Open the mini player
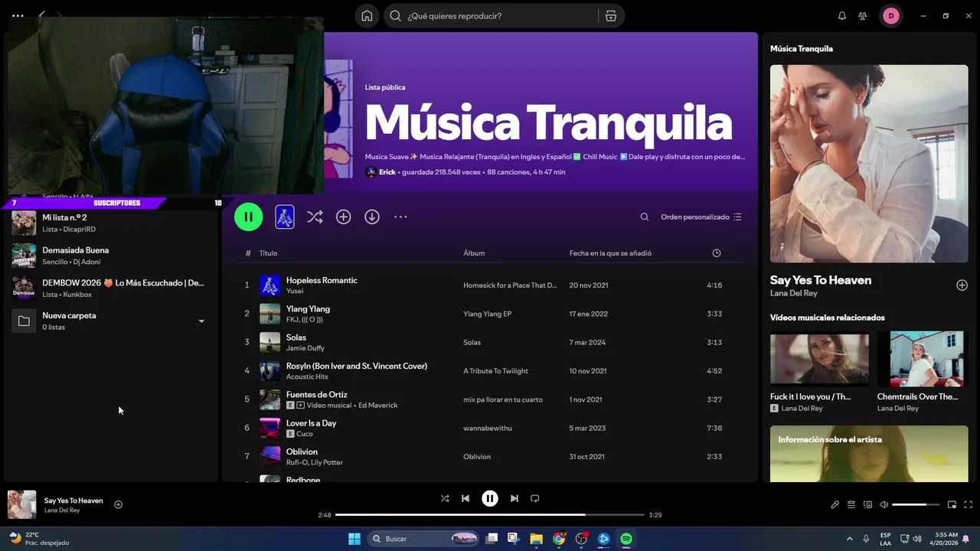The image size is (980, 551). pos(952,504)
